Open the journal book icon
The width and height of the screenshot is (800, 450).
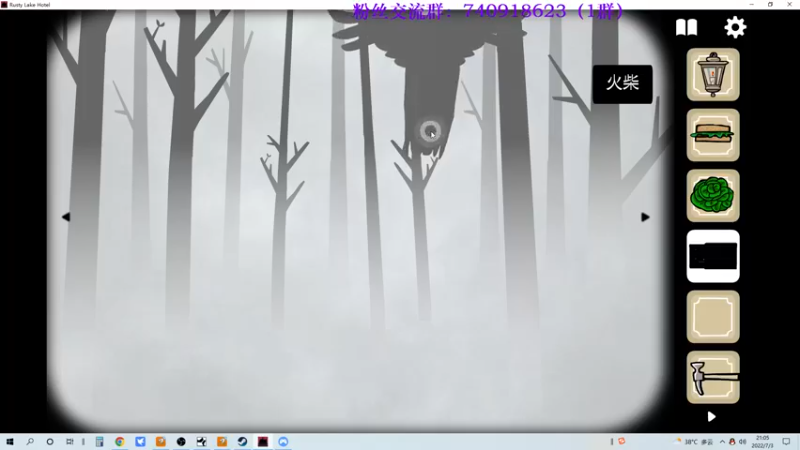click(x=686, y=28)
